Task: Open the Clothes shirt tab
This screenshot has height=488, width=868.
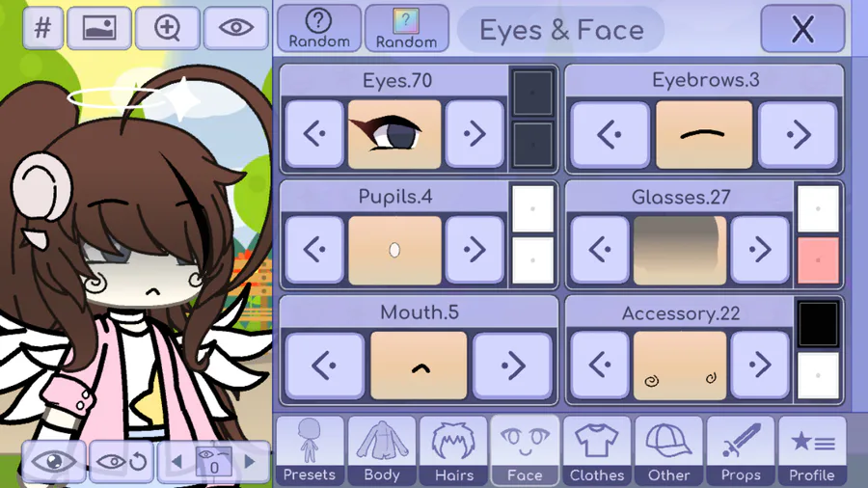Action: point(597,451)
